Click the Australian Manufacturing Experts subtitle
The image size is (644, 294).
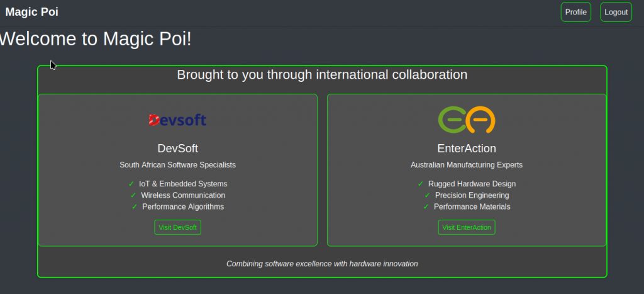click(x=467, y=165)
